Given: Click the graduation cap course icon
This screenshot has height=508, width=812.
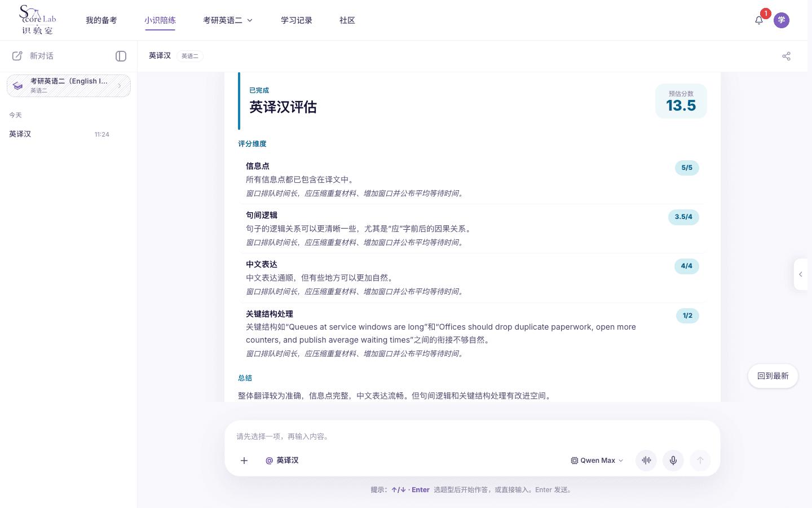Looking at the screenshot, I should [x=18, y=86].
